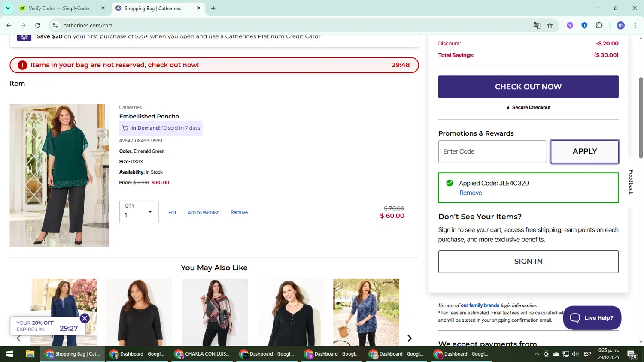This screenshot has width=644, height=362.
Task: Open the notification center with badge 20
Action: point(632,354)
